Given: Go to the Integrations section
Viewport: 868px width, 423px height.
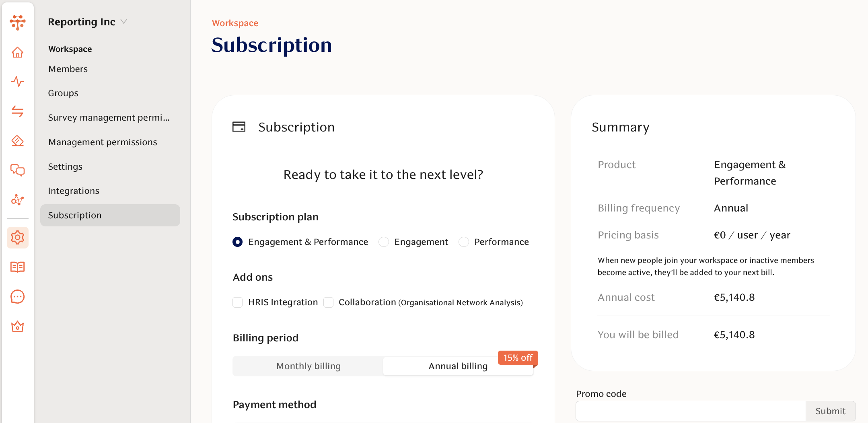Looking at the screenshot, I should [74, 191].
